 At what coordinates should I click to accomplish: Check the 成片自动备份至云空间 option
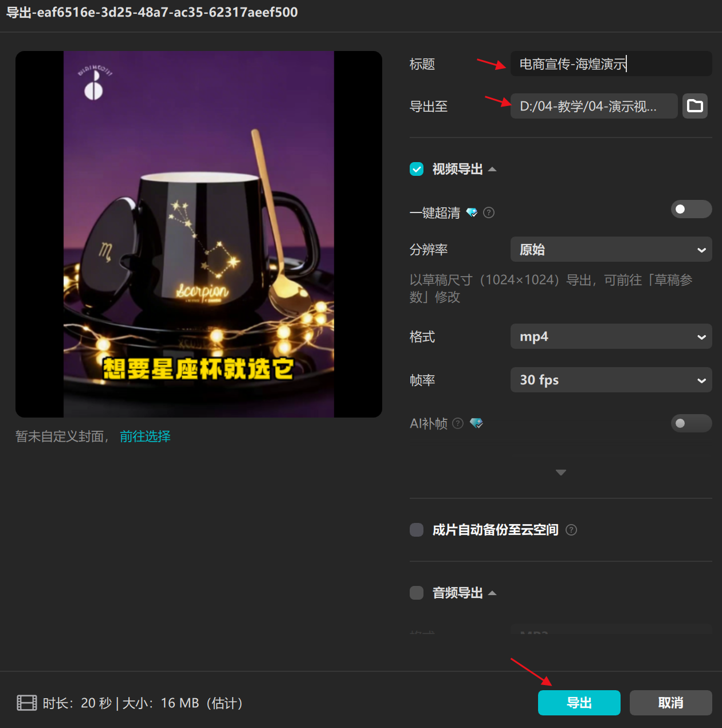click(x=417, y=530)
